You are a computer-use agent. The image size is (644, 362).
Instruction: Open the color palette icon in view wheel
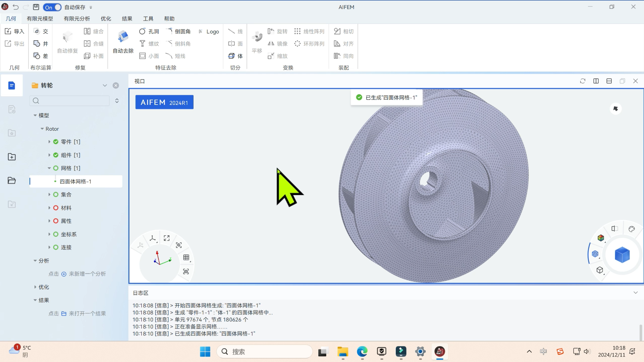(x=632, y=229)
